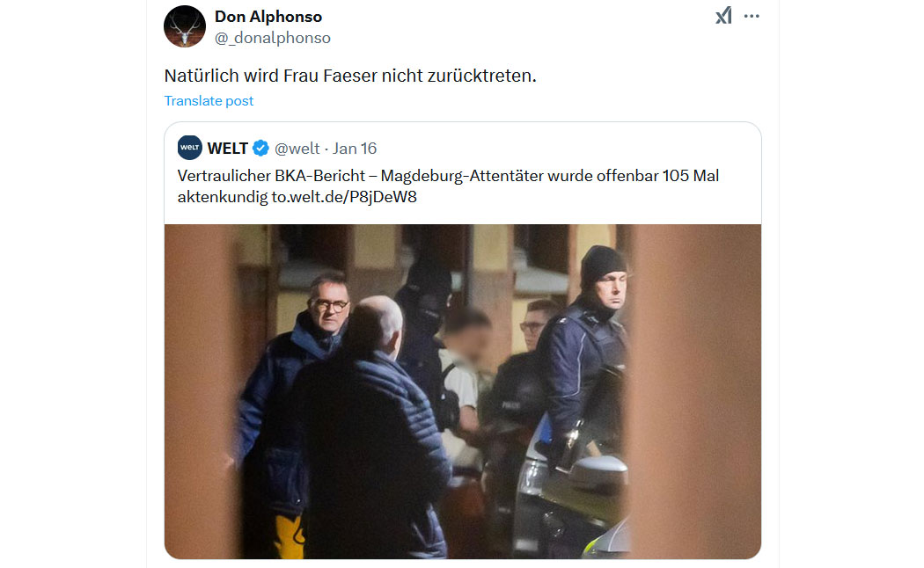The image size is (924, 568).
Task: Open WELT account name in quoted post
Action: (x=227, y=149)
